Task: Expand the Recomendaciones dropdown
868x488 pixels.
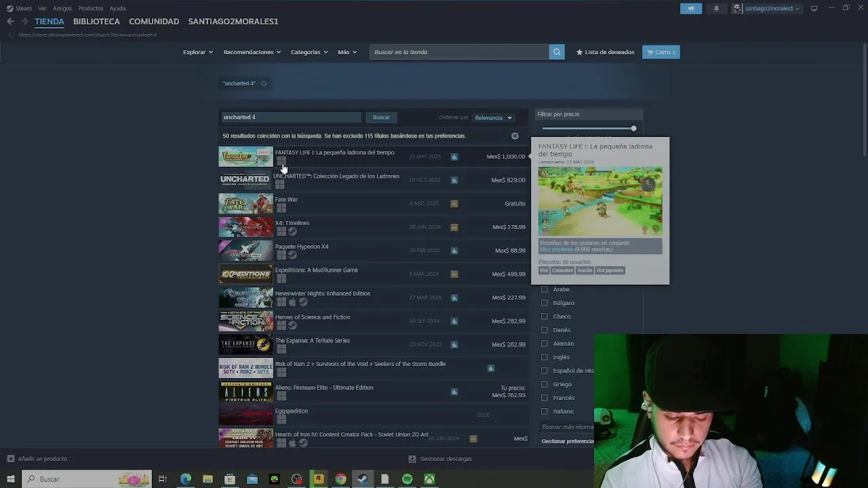Action: tap(252, 52)
